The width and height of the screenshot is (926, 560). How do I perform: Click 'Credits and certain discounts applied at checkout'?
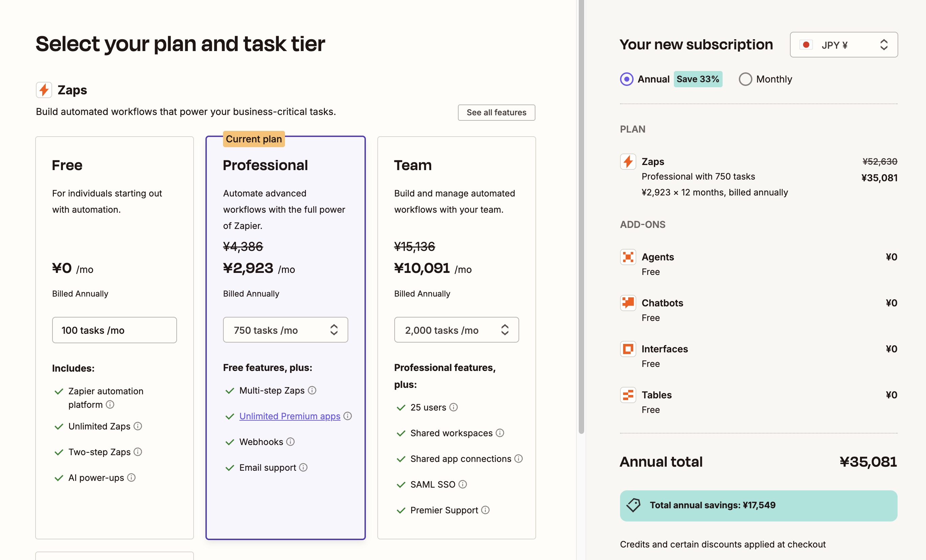(723, 544)
